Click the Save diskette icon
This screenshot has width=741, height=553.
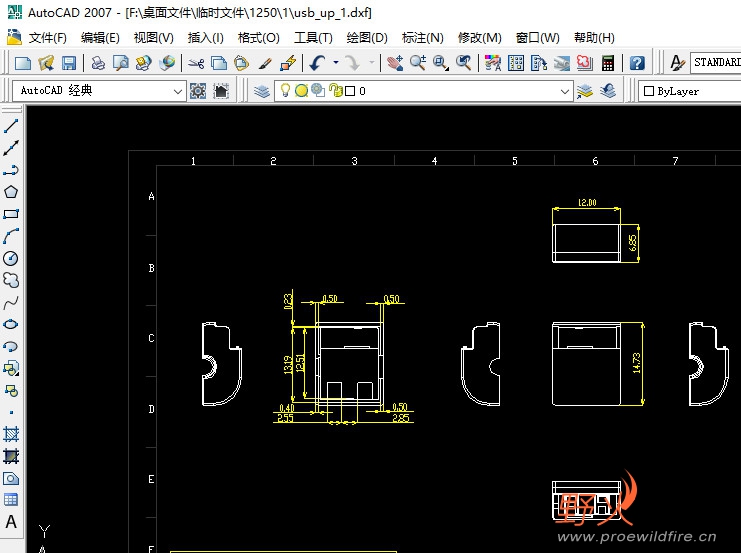point(69,62)
